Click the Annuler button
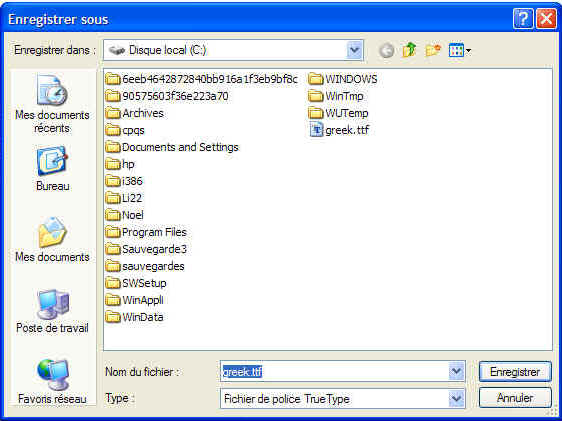 click(515, 398)
